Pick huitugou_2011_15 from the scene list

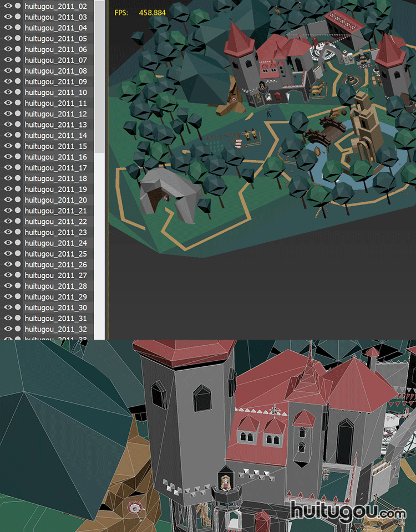pos(55,146)
